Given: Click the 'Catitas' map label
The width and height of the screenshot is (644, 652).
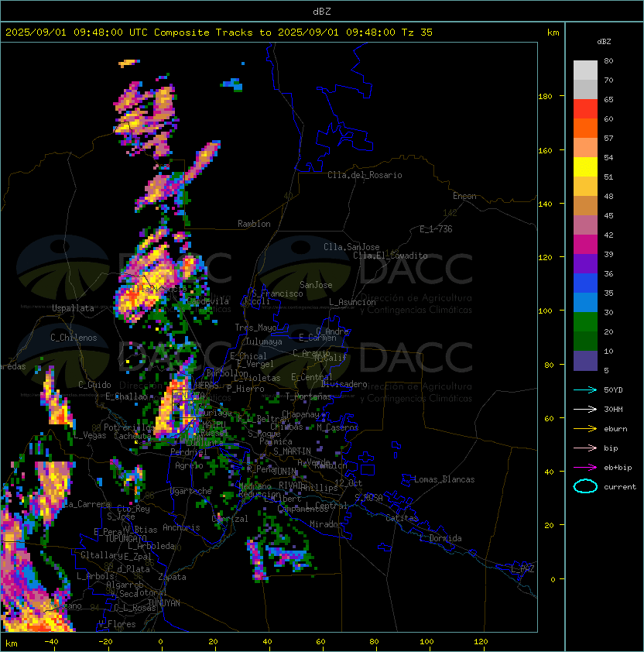Looking at the screenshot, I should pos(402,518).
